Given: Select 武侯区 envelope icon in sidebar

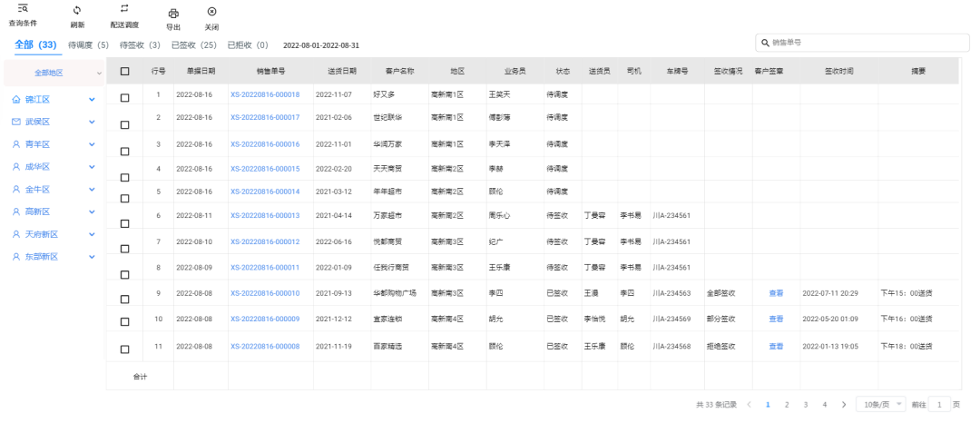Looking at the screenshot, I should [x=16, y=122].
